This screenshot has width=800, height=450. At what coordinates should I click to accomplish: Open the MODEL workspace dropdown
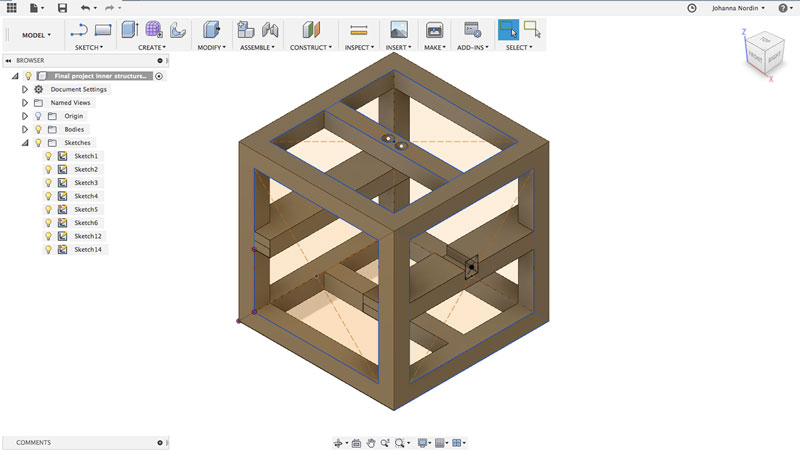36,35
